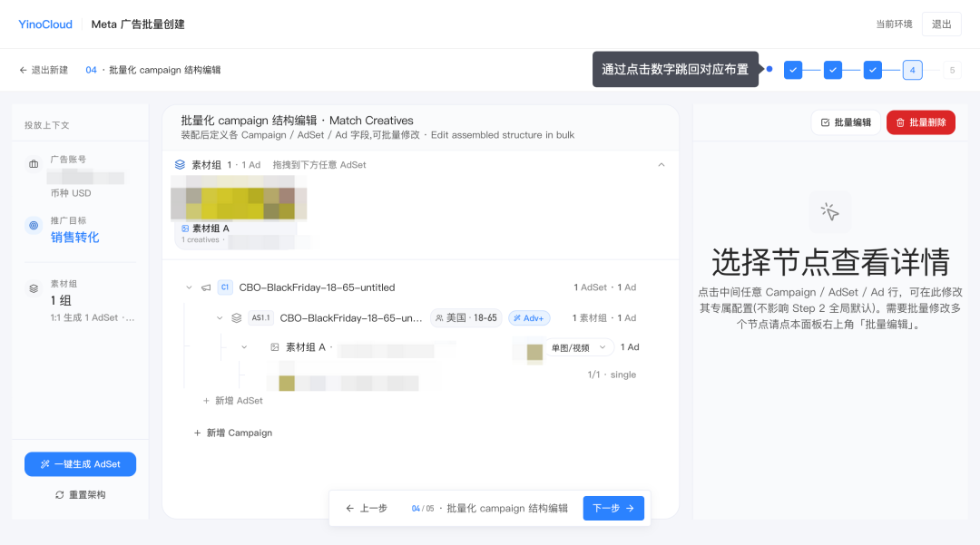Screen dimensions: 980x545
Task: Jump to third completed step box
Action: pyautogui.click(x=873, y=70)
